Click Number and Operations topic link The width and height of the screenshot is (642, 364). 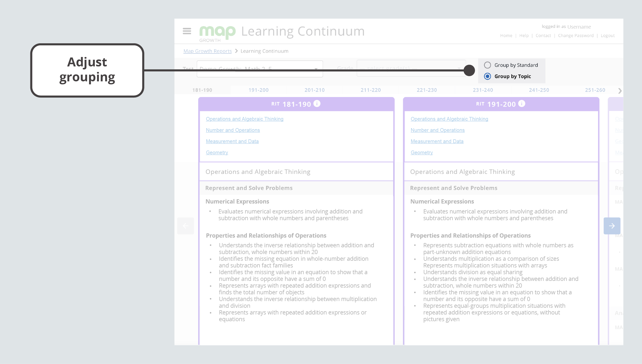click(x=233, y=130)
